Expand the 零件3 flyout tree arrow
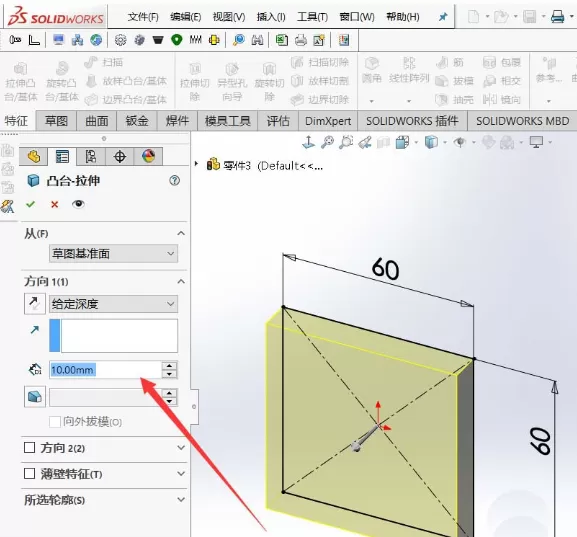This screenshot has width=577, height=537. [x=197, y=164]
